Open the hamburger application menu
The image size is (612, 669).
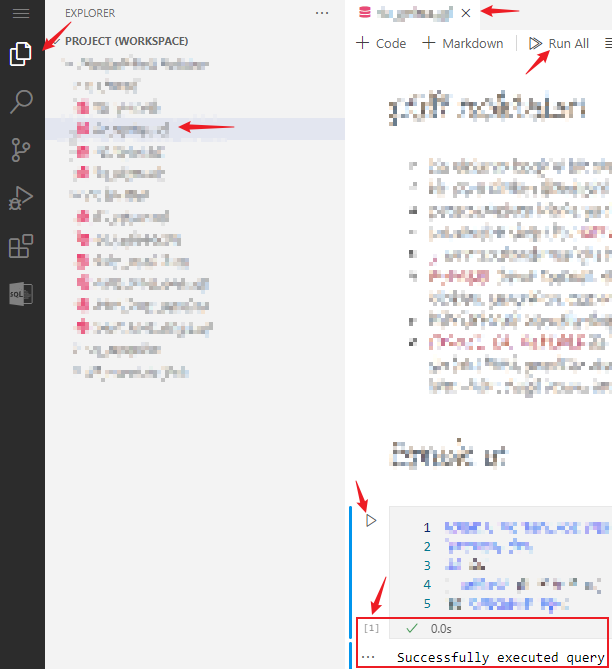[21, 13]
